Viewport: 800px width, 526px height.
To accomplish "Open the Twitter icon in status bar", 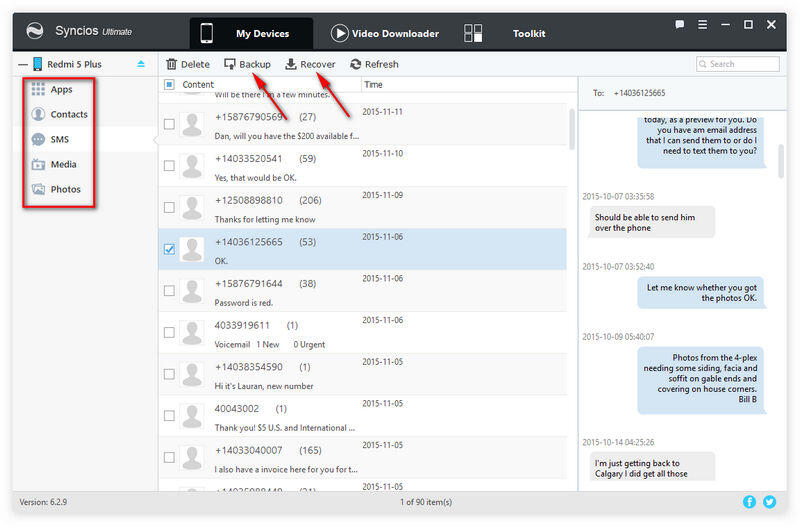I will pos(769,502).
